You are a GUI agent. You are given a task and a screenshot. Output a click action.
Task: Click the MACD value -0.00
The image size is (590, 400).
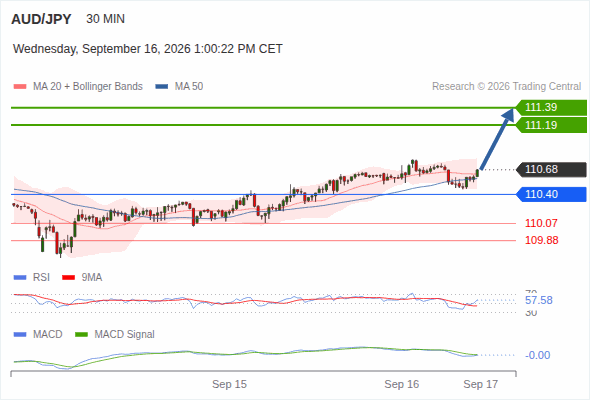(537, 355)
